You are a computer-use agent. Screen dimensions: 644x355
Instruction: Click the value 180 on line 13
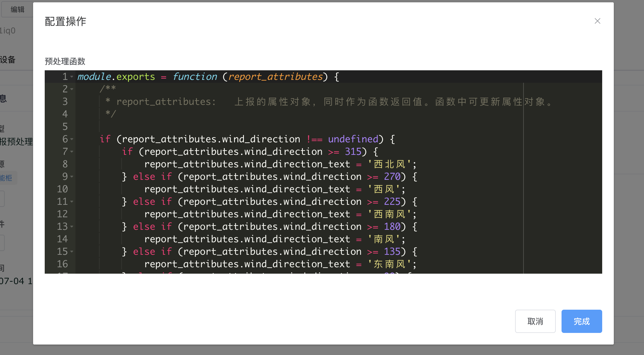point(392,227)
